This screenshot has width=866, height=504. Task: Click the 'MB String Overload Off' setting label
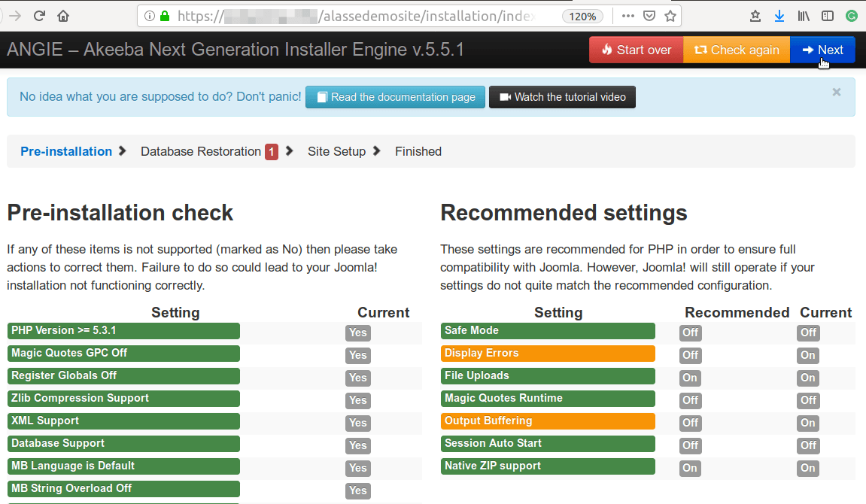123,489
